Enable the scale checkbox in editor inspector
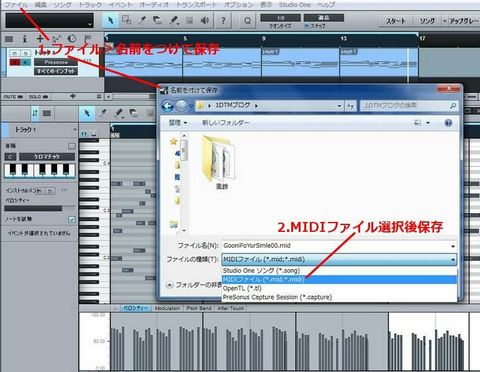This screenshot has width=480, height=372. click(x=72, y=146)
